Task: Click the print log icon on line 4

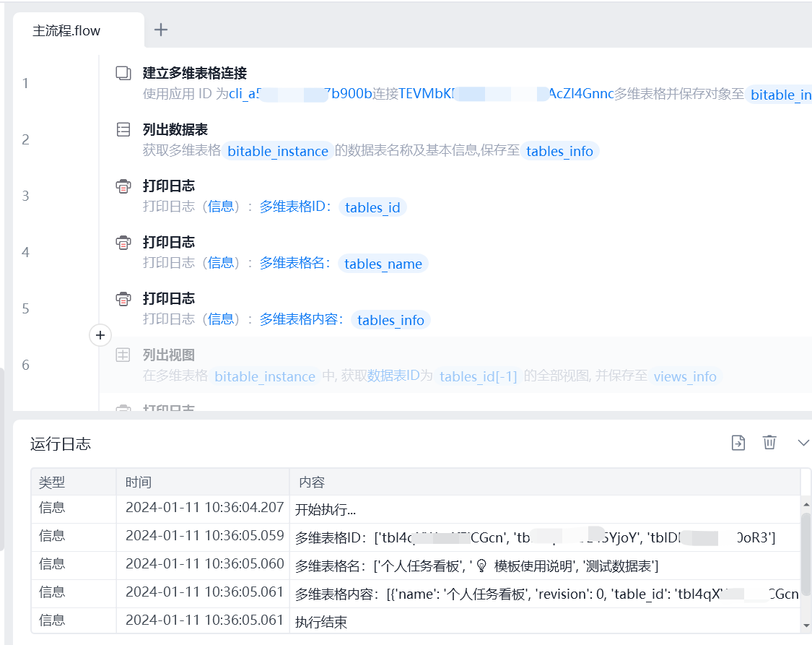Action: (123, 242)
